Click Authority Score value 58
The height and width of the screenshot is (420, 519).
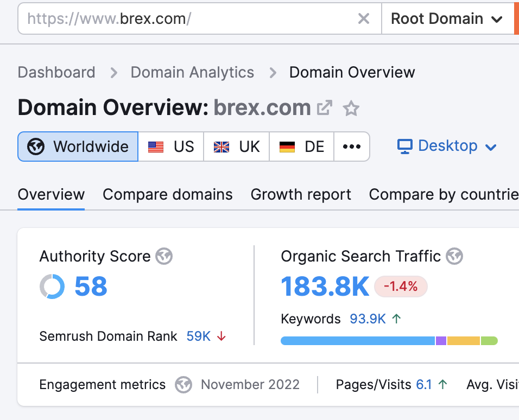[x=91, y=287]
